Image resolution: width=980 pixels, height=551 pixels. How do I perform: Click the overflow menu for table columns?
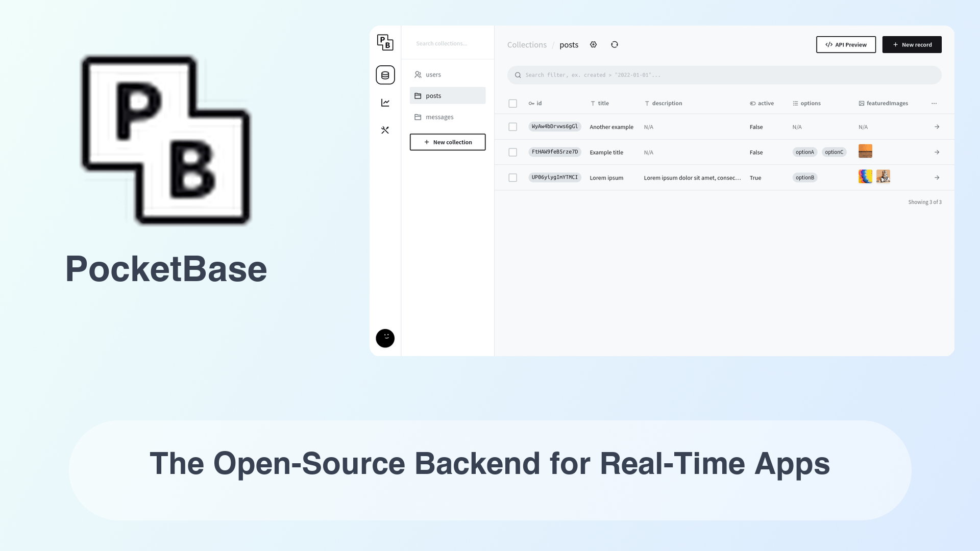point(934,104)
